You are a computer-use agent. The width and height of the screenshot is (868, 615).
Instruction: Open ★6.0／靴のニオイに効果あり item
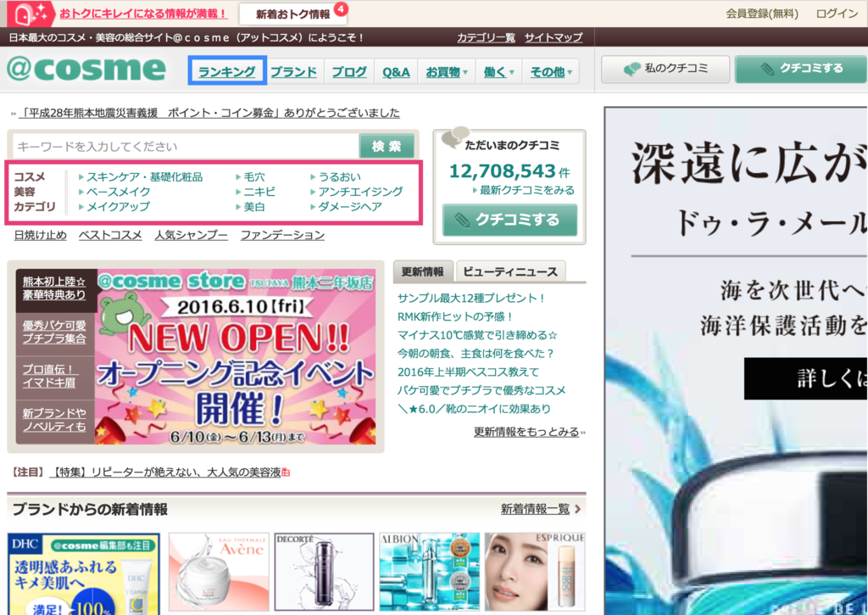point(474,409)
